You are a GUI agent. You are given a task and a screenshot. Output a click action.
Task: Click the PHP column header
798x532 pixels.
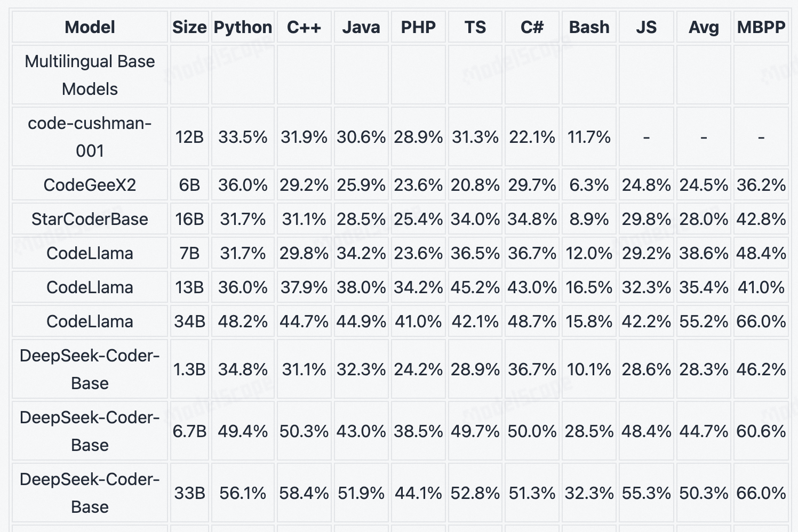click(x=418, y=27)
